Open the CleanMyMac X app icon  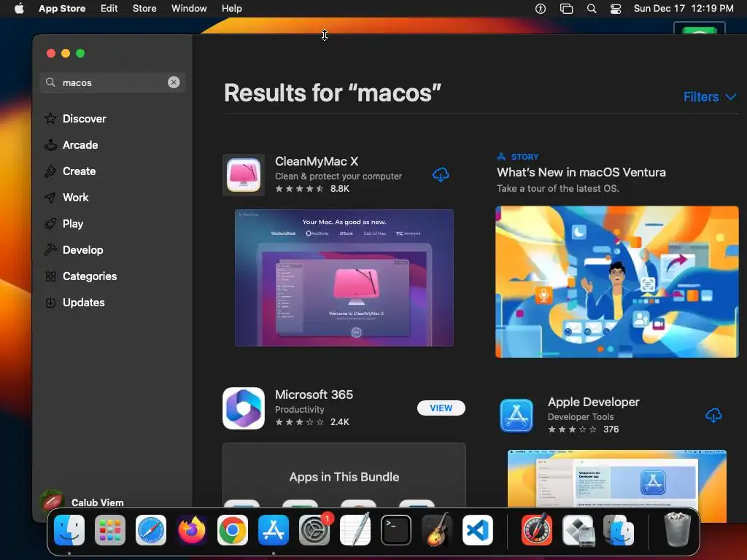pyautogui.click(x=244, y=175)
